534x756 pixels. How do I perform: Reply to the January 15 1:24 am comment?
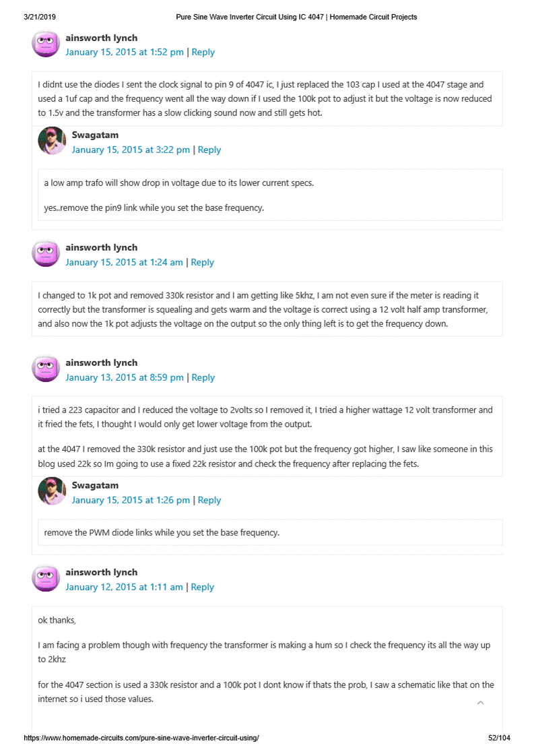tap(202, 262)
